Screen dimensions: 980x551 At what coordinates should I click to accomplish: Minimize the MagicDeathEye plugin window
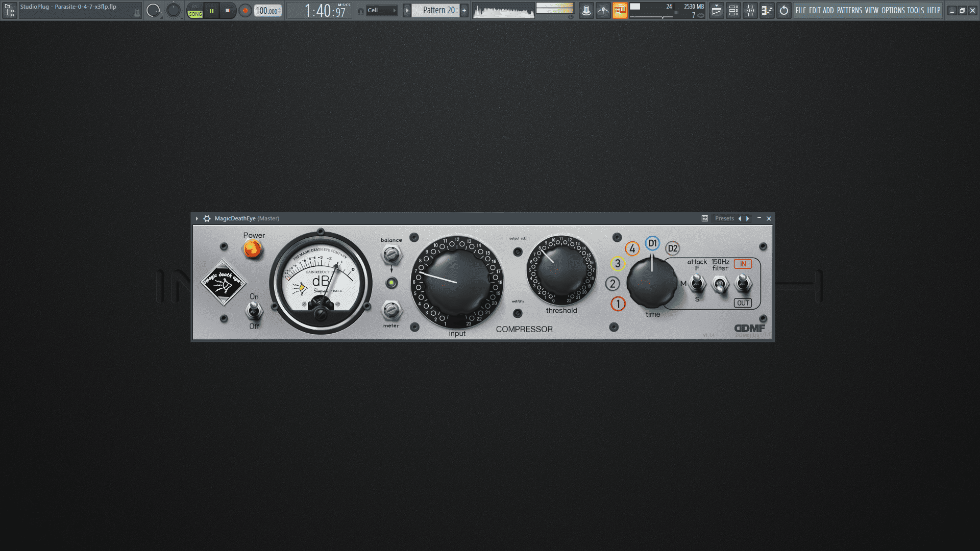(759, 218)
